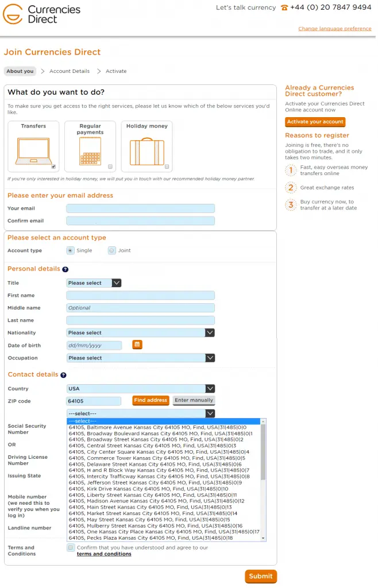Select Market Street Kansas City address
Image resolution: width=378 pixels, height=588 pixels.
(x=164, y=513)
